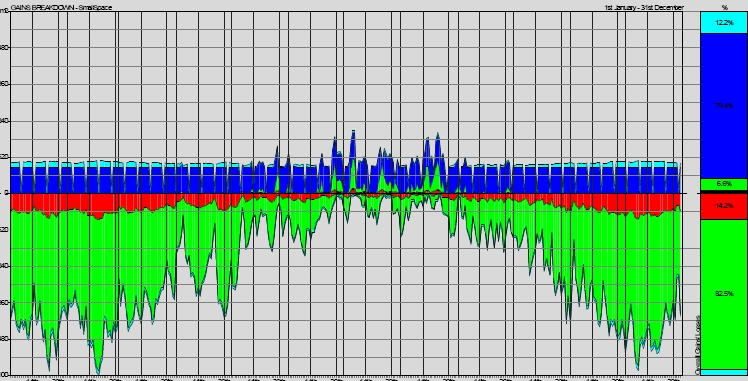Viewport: 748px width, 381px height.
Task: Click the GAINS BREAKDOWN - SmallSpace title
Action: (x=61, y=7)
